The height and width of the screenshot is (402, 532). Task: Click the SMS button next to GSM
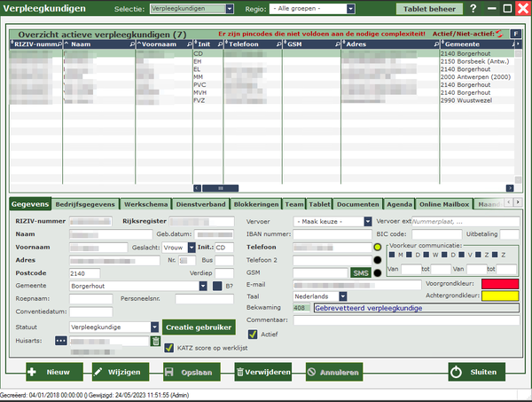(360, 272)
